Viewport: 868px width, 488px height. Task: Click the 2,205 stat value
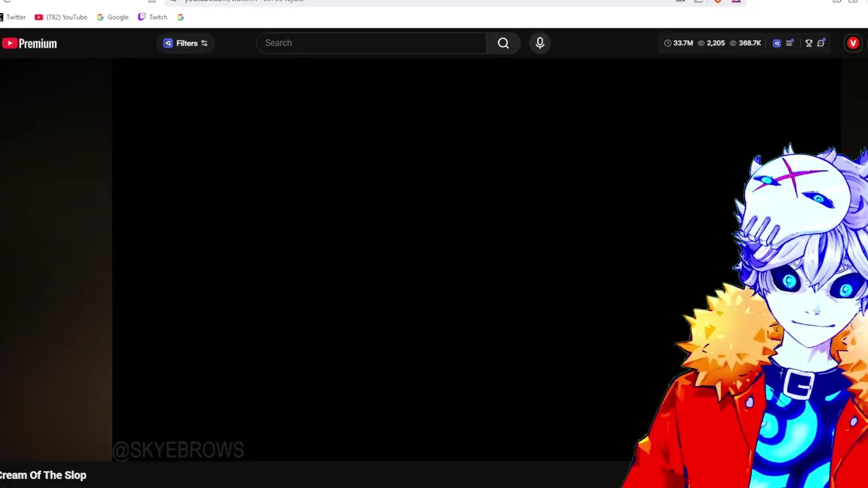pos(715,43)
